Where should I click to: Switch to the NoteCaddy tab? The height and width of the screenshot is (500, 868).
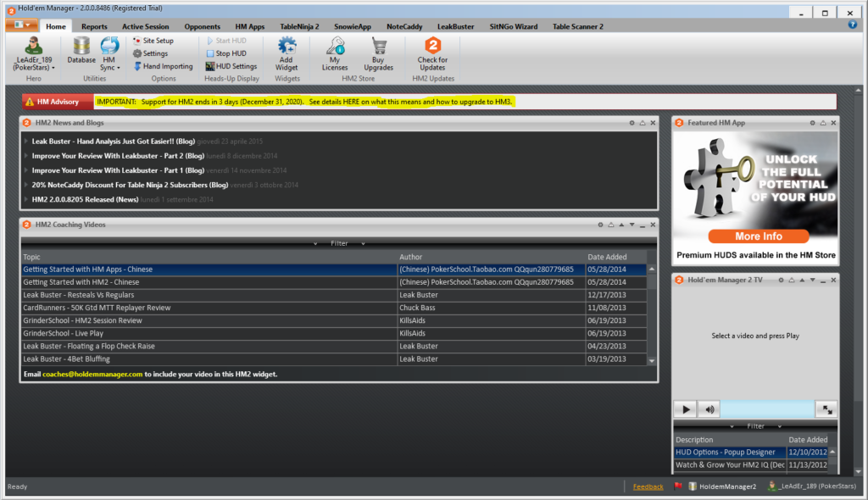[x=404, y=26]
